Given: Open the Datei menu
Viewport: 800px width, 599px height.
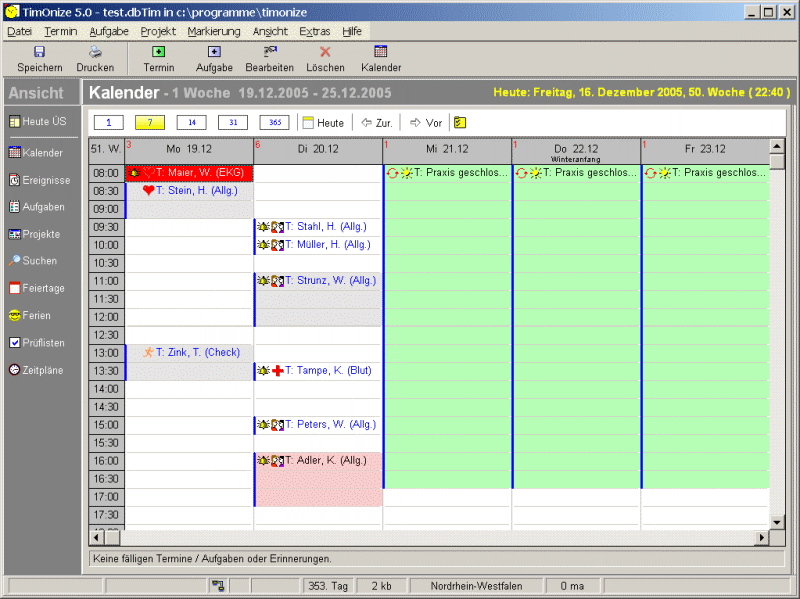Looking at the screenshot, I should [19, 32].
